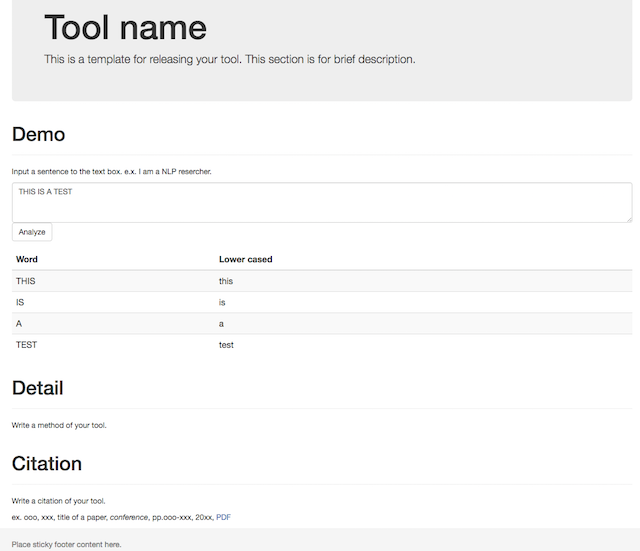The width and height of the screenshot is (640, 551).
Task: Click the sticky footer text
Action: pyautogui.click(x=66, y=544)
